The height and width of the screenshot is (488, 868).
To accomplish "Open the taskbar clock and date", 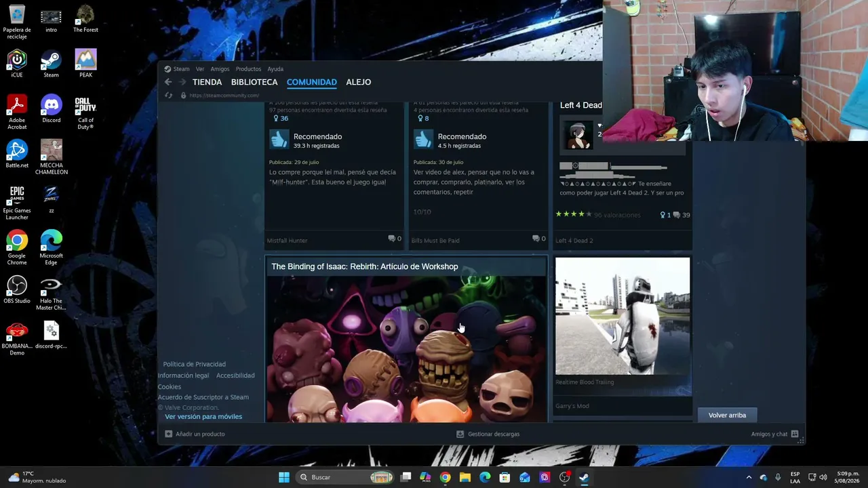I will [x=848, y=477].
